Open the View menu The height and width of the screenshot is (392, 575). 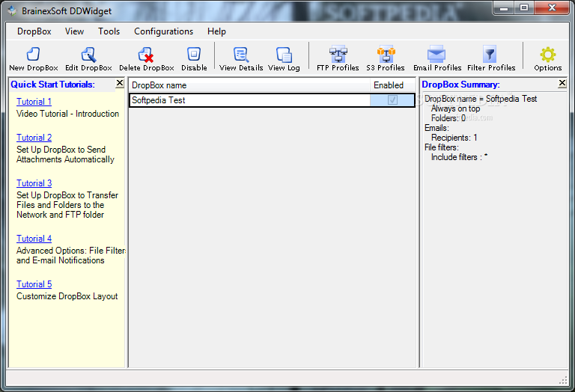click(x=74, y=31)
